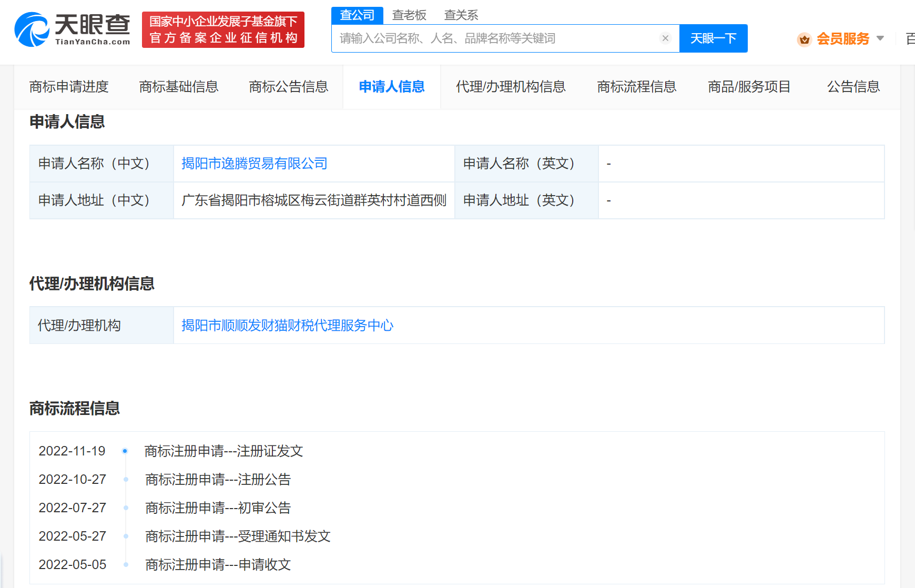Click the 2022-10-27 timeline dot
Image resolution: width=915 pixels, height=588 pixels.
pos(126,479)
